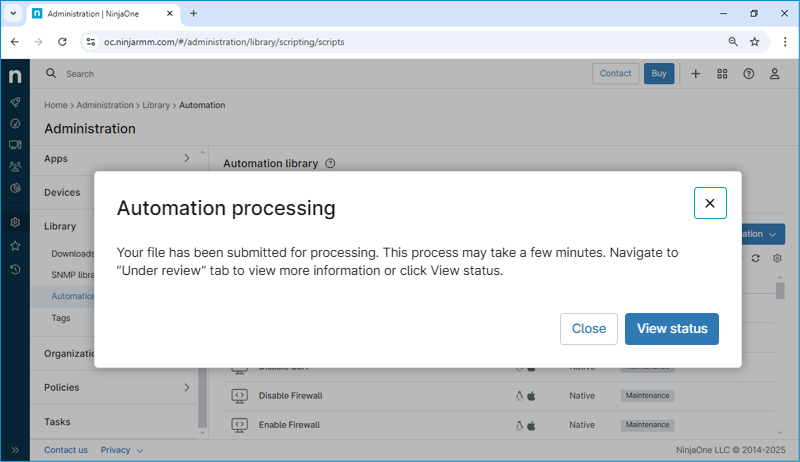Open the Help question mark icon
This screenshot has width=800, height=462.
click(748, 74)
